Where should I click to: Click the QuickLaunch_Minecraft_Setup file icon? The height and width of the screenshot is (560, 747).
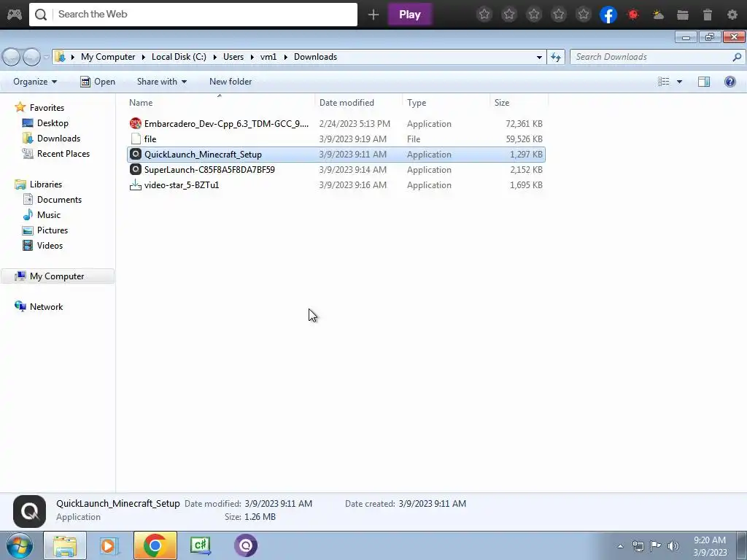[x=136, y=155]
